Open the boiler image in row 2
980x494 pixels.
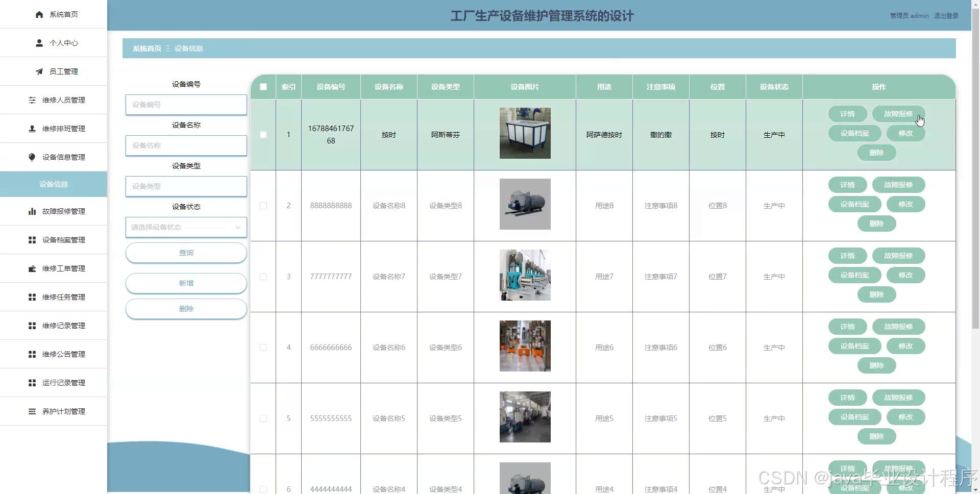(525, 204)
